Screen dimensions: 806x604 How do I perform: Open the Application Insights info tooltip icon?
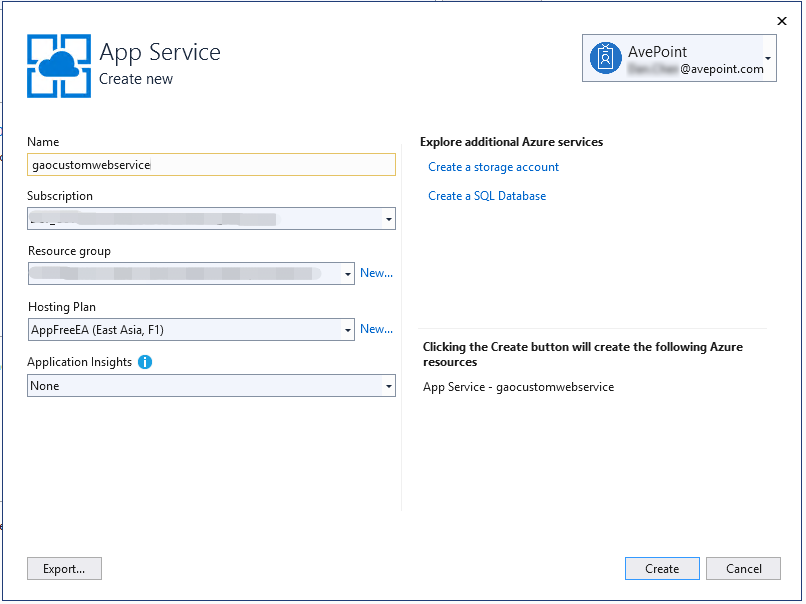144,361
